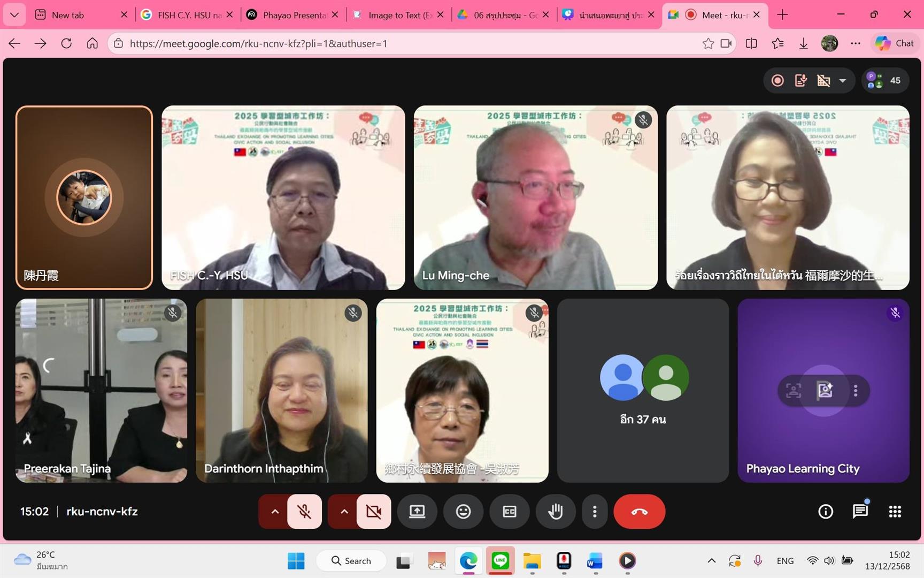Click the Lu Ming-che video tile
The width and height of the screenshot is (924, 578).
(535, 197)
